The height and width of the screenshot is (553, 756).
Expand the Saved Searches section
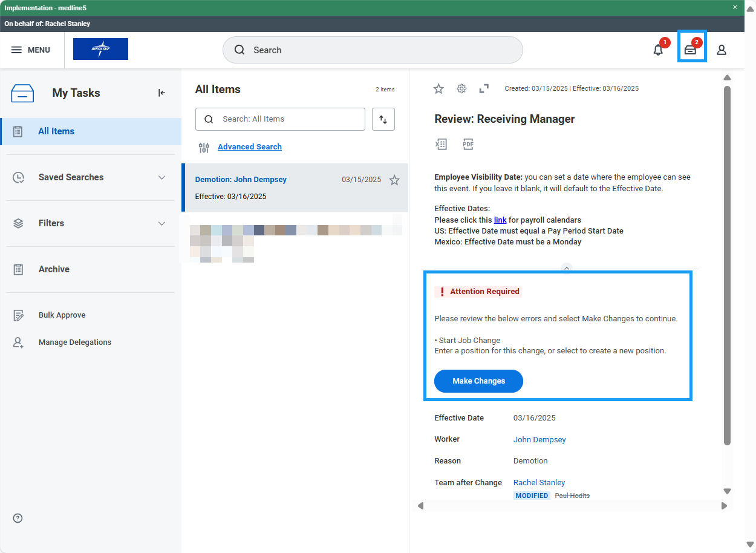pyautogui.click(x=161, y=177)
